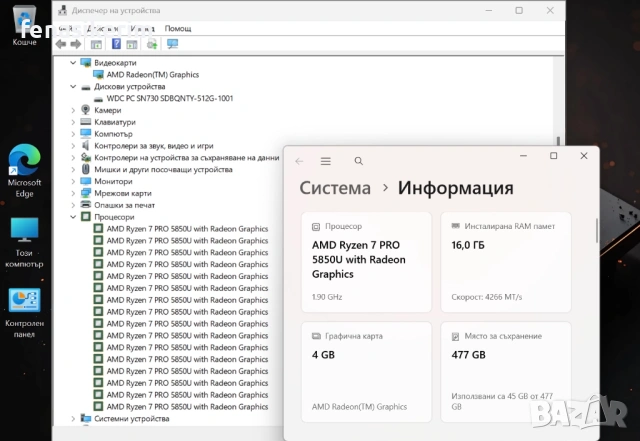Select the Контролен панел desktop icon

point(24,313)
